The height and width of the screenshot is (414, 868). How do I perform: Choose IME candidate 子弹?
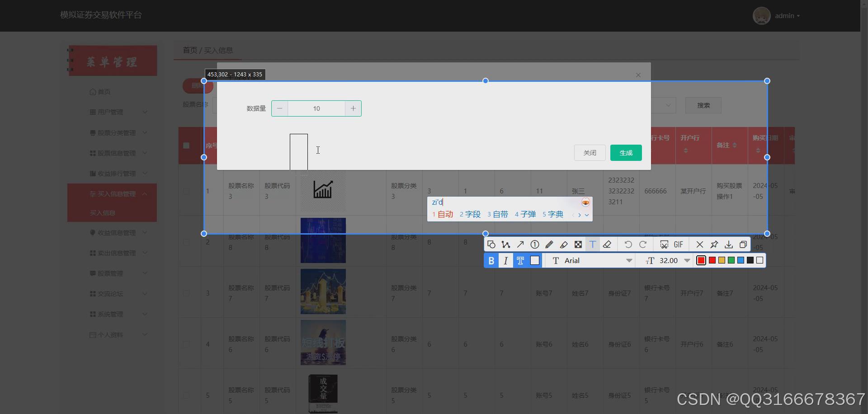[x=525, y=214]
